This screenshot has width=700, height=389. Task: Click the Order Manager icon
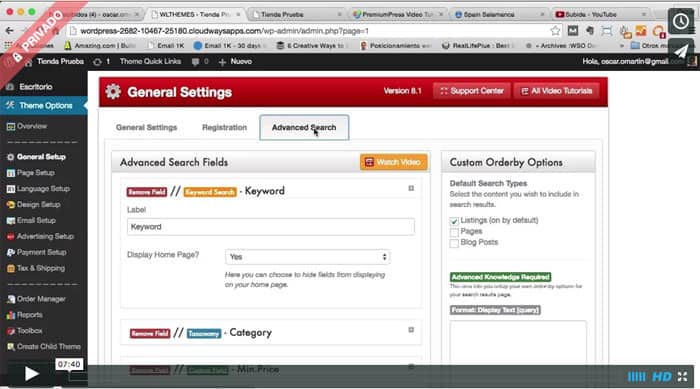(11, 299)
